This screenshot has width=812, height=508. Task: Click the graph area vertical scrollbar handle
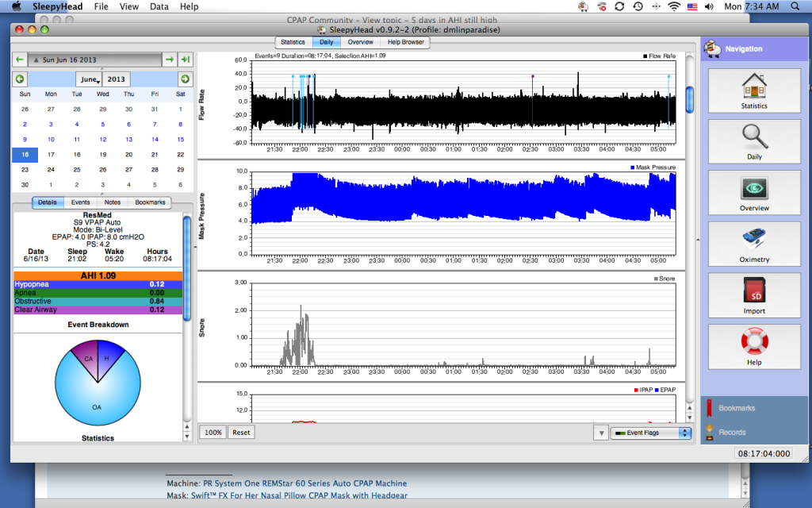click(x=690, y=99)
